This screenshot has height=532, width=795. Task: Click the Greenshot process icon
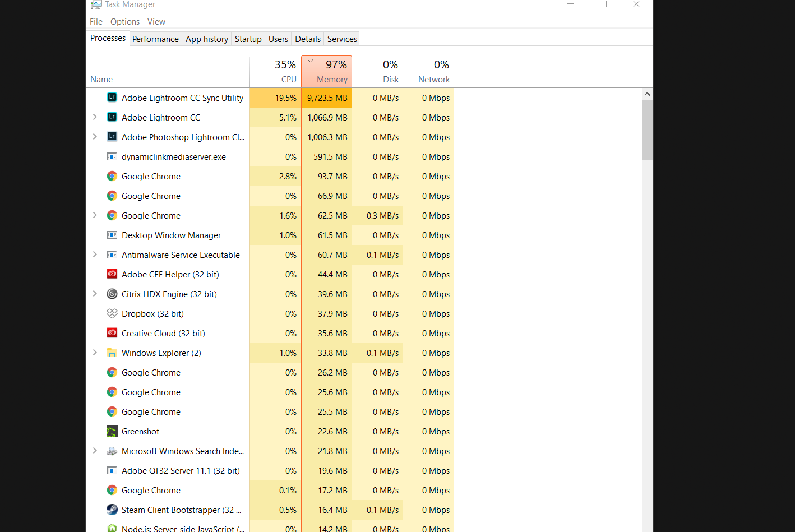point(112,431)
